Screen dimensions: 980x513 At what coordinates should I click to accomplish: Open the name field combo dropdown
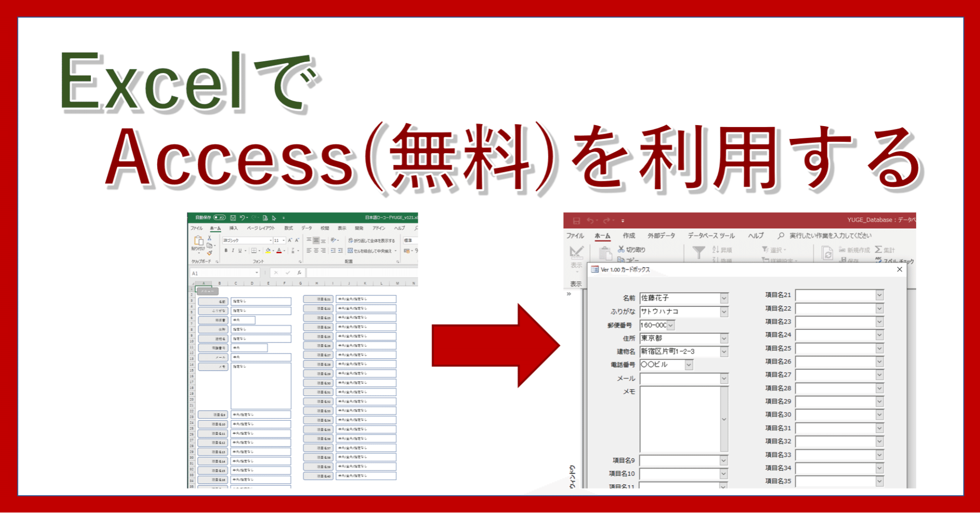(x=724, y=298)
